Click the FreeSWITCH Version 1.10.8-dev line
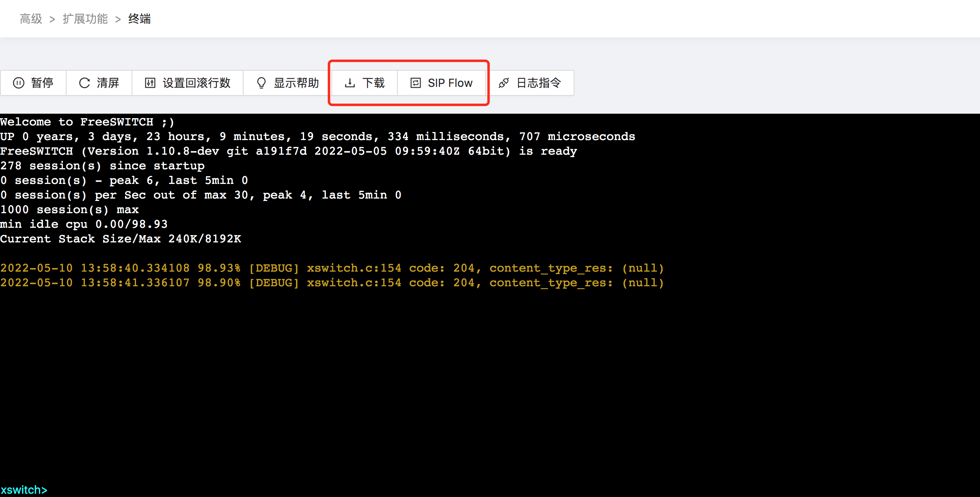The image size is (980, 497). tap(289, 151)
